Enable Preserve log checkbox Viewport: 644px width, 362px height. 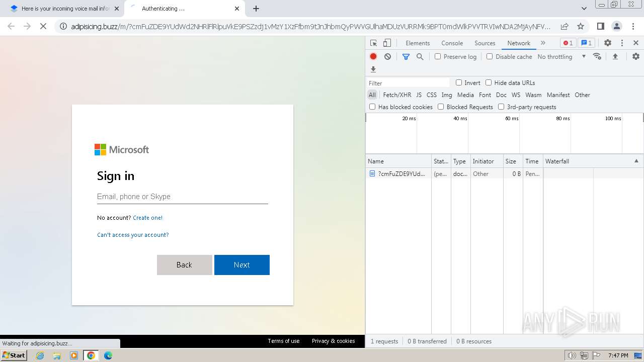tap(438, 56)
